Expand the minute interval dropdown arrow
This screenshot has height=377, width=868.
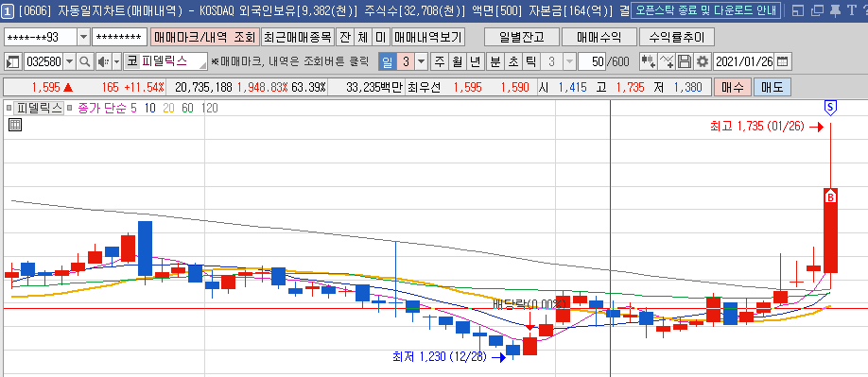coord(568,61)
